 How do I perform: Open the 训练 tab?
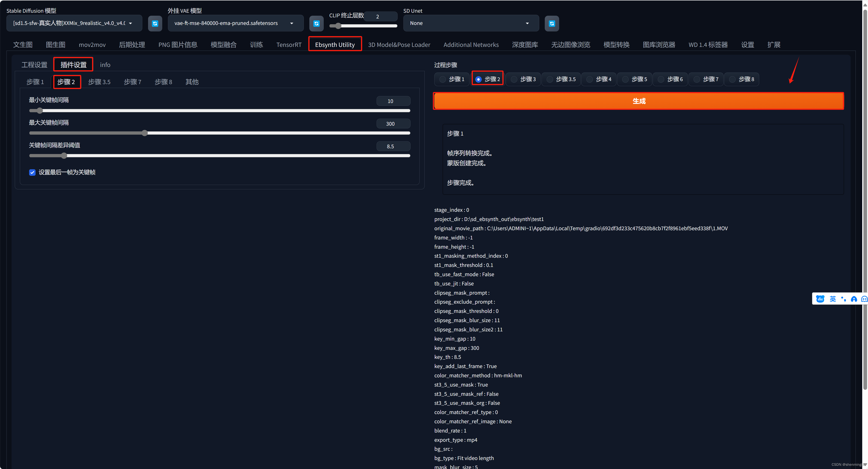pyautogui.click(x=256, y=45)
